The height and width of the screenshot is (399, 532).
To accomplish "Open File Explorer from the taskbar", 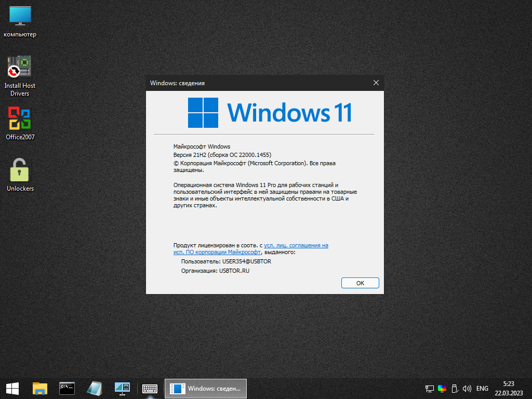I will pos(39,389).
